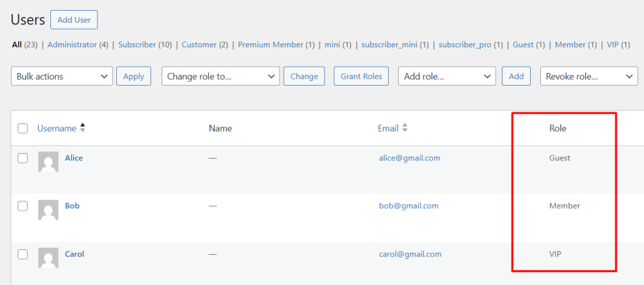Viewport: 644px width, 285px height.
Task: Filter users by Administrator role
Action: click(x=72, y=45)
